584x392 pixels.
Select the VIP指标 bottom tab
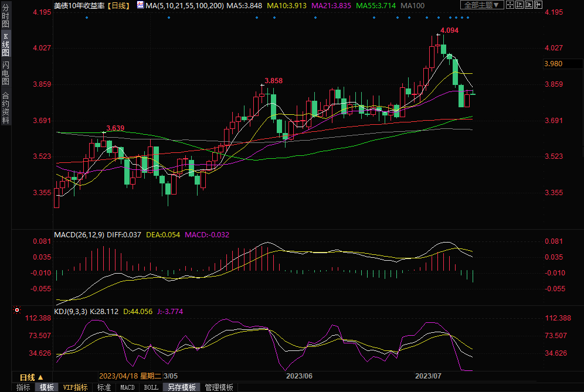(x=75, y=387)
